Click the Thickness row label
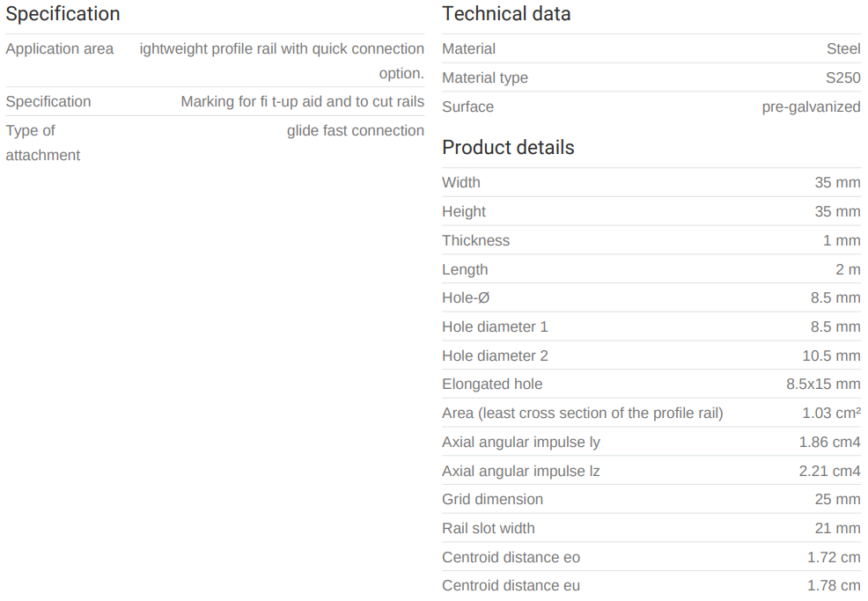 (x=475, y=241)
